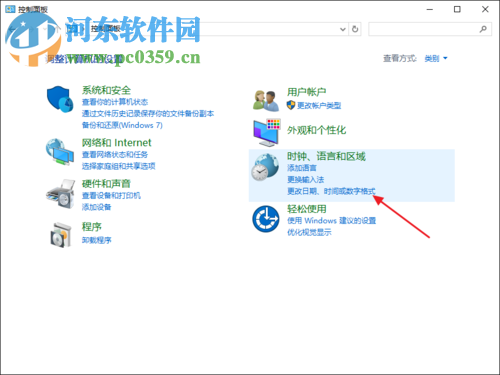The width and height of the screenshot is (500, 375).
Task: Open the User Accounts people icon
Action: point(266,101)
